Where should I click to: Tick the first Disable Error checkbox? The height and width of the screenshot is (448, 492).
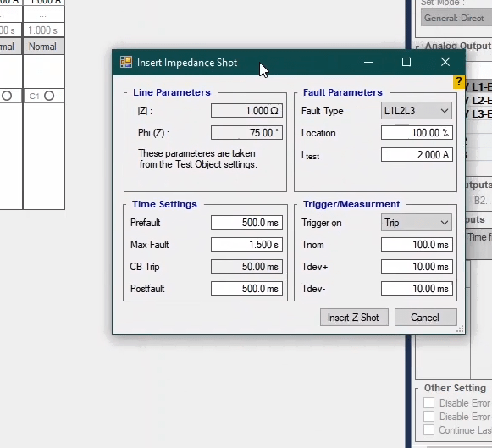click(x=428, y=402)
